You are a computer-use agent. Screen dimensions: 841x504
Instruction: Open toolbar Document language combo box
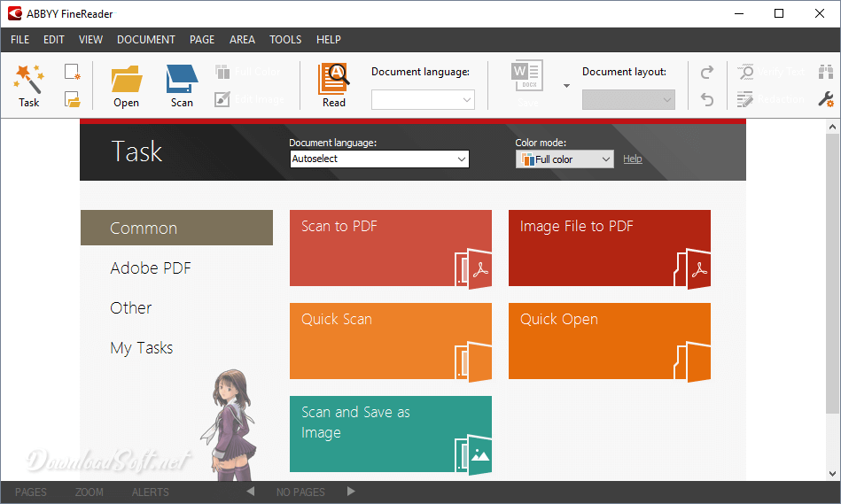[x=423, y=100]
